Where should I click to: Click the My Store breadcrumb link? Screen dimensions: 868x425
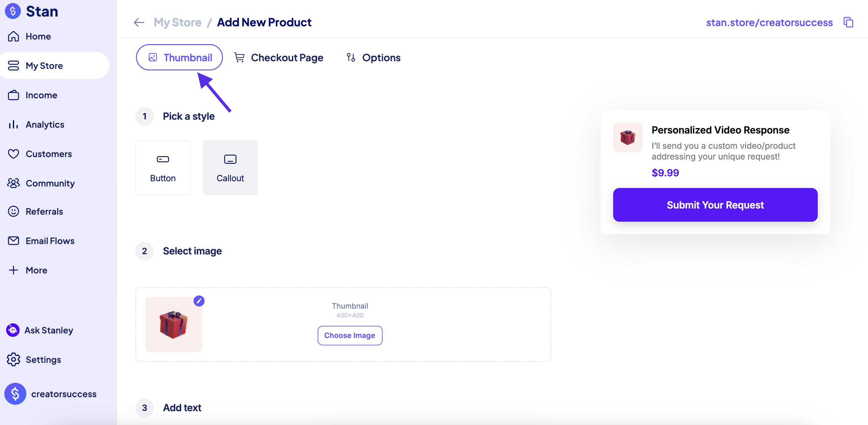[x=178, y=22]
